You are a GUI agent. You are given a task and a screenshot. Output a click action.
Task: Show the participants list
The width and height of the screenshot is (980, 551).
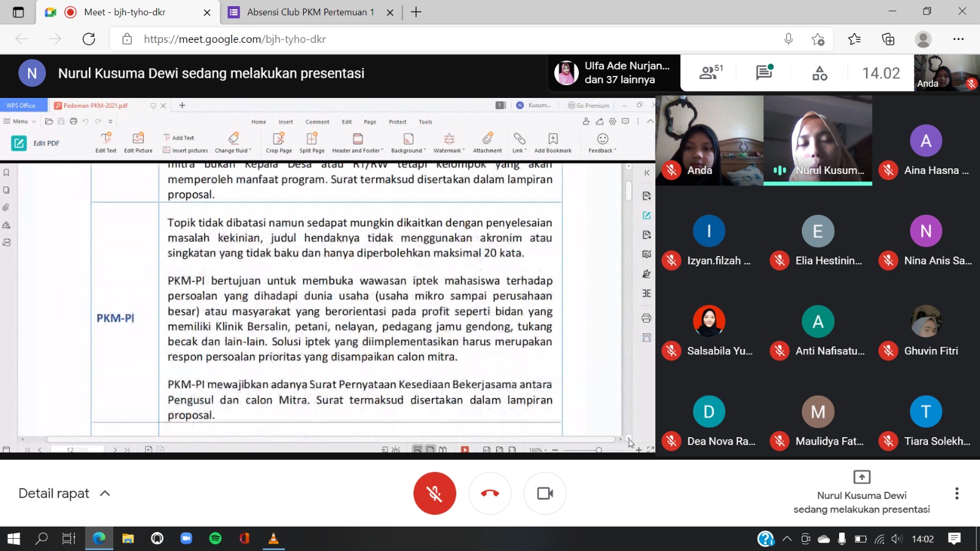[710, 73]
